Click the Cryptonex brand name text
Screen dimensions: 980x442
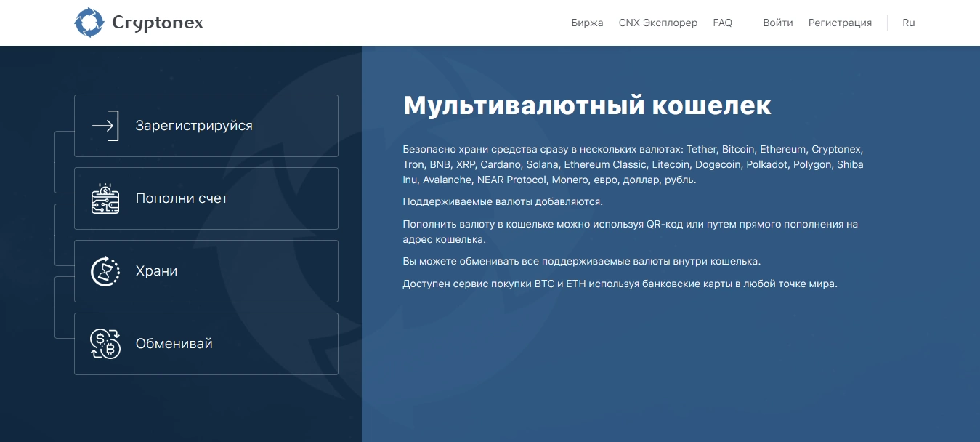pyautogui.click(x=158, y=23)
